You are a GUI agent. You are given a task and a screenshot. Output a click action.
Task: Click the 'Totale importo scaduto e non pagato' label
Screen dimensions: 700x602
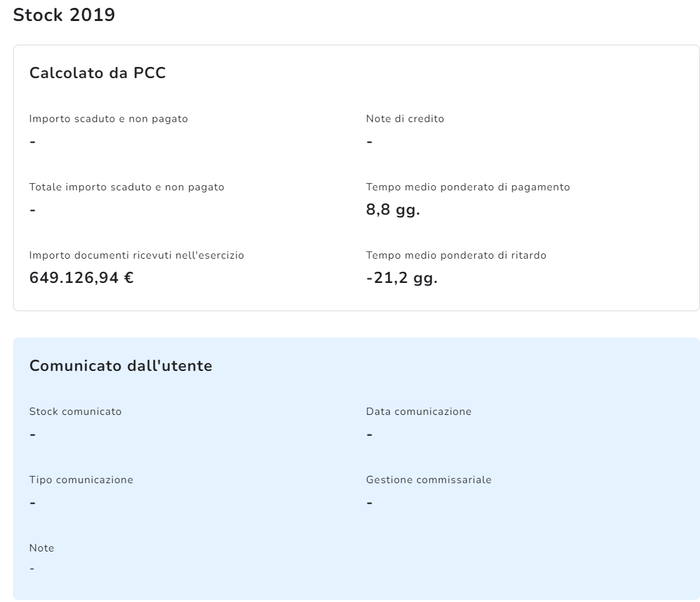coord(127,187)
